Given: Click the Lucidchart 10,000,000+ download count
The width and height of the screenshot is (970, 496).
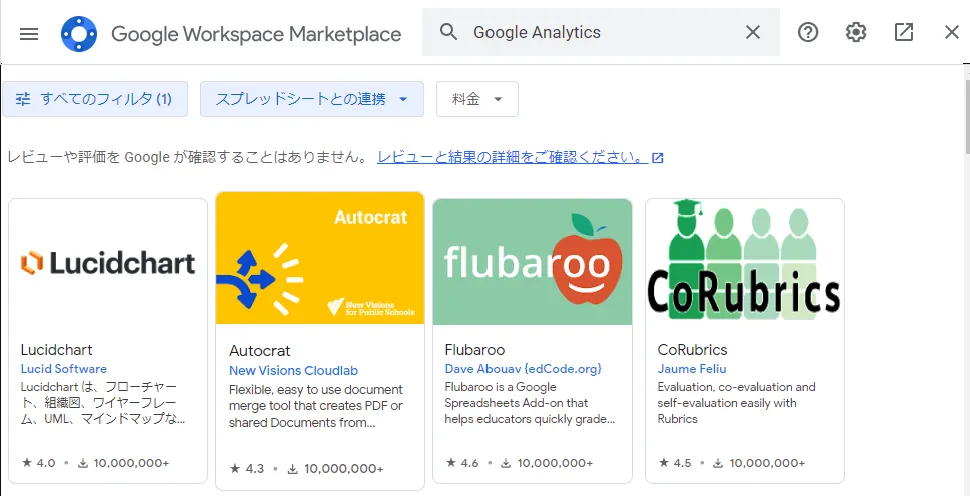Looking at the screenshot, I should (123, 463).
